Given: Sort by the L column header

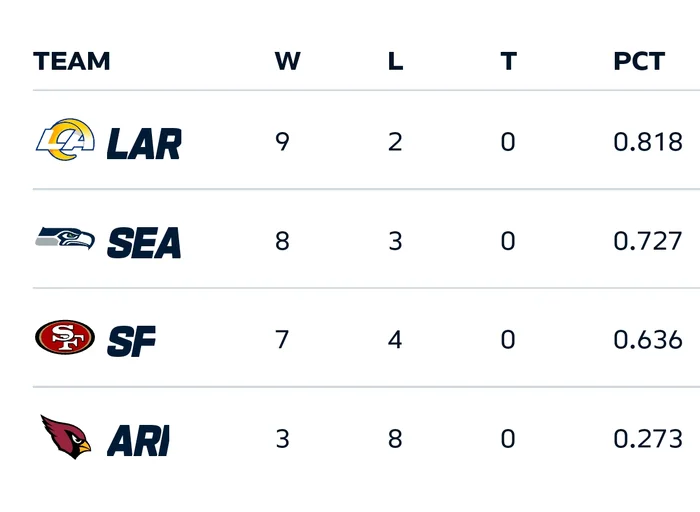Looking at the screenshot, I should click(395, 61).
